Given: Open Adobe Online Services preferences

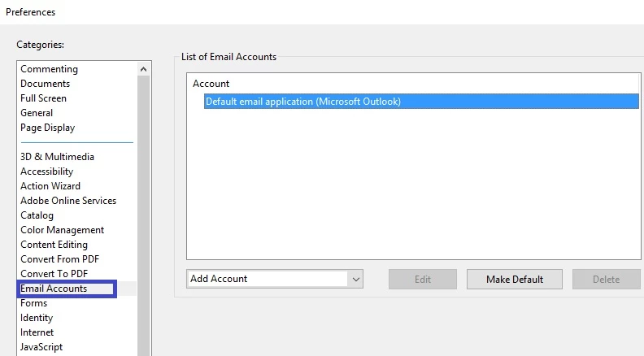Looking at the screenshot, I should [68, 201].
